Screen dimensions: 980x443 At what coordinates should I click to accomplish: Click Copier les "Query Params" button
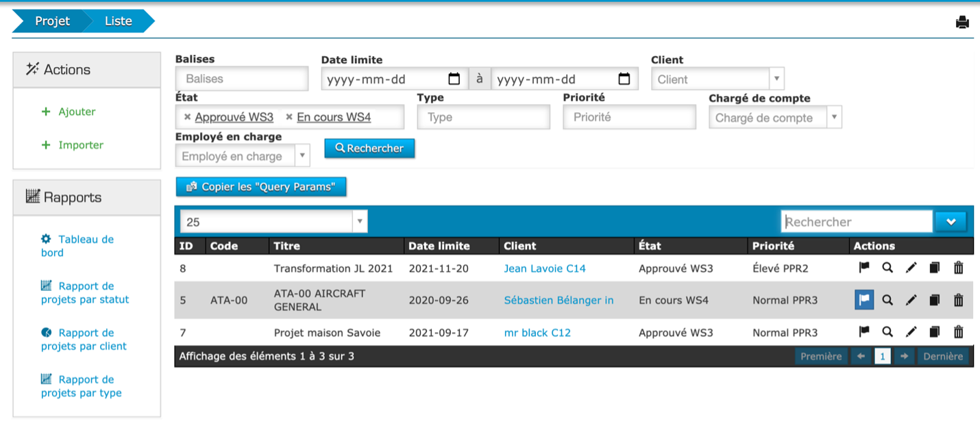[261, 187]
